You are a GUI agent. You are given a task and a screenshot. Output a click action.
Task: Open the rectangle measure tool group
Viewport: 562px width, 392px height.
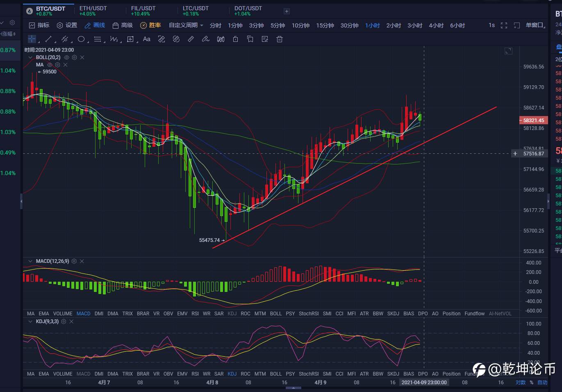point(130,39)
